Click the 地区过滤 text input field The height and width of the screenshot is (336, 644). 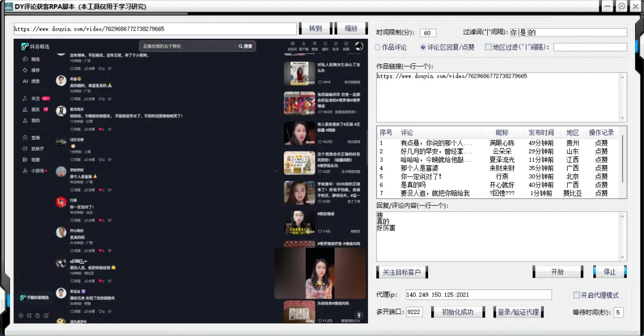[x=590, y=47]
